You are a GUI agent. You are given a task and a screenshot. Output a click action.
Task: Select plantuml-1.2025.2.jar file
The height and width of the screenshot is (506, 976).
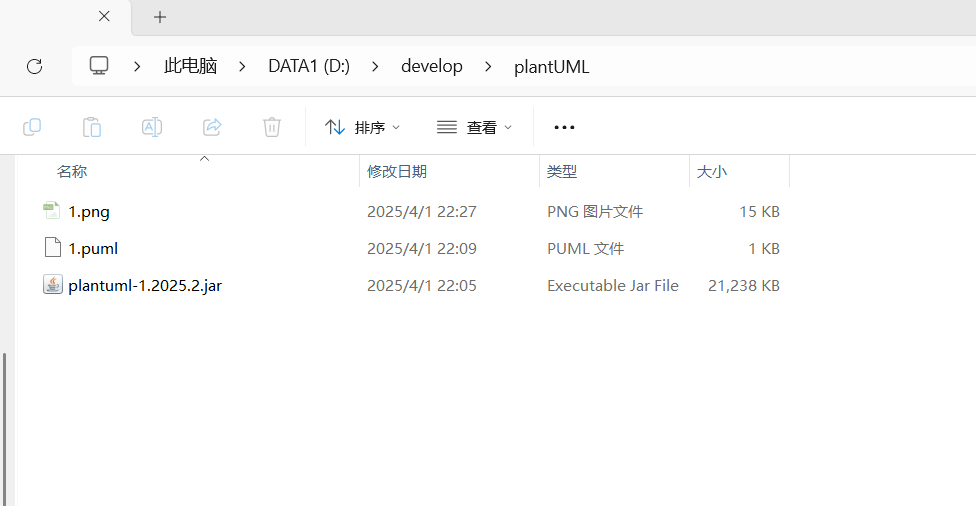[x=145, y=285]
